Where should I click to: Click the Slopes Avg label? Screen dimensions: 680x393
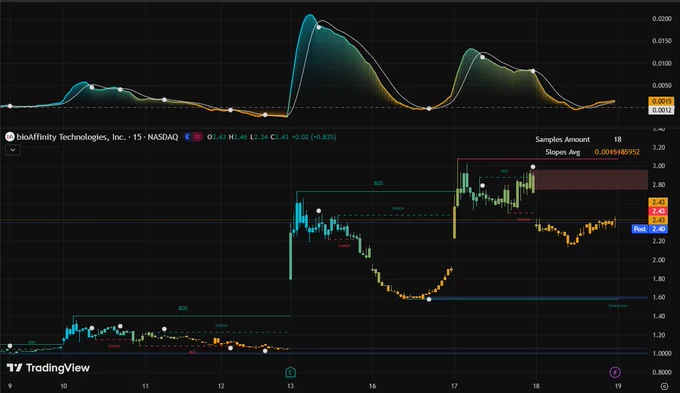(x=562, y=152)
